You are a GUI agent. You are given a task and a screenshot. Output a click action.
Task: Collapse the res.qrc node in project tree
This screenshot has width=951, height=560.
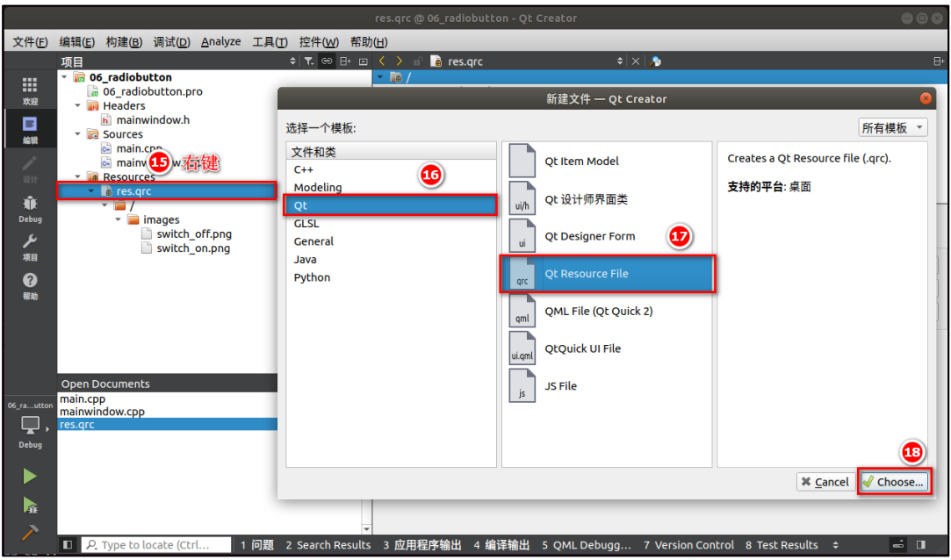[91, 191]
